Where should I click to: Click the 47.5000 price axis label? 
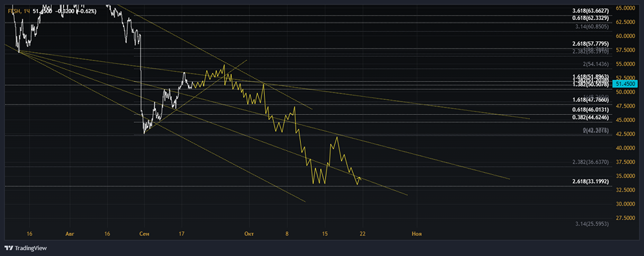click(x=625, y=106)
